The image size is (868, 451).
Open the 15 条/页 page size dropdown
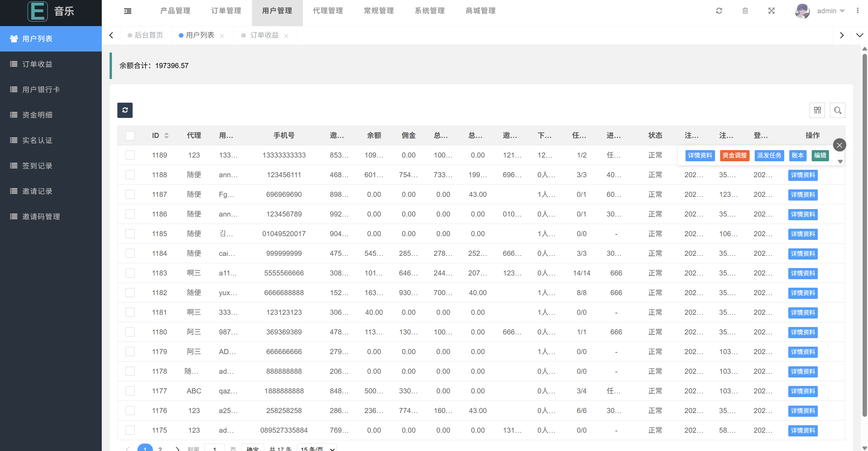(x=317, y=448)
